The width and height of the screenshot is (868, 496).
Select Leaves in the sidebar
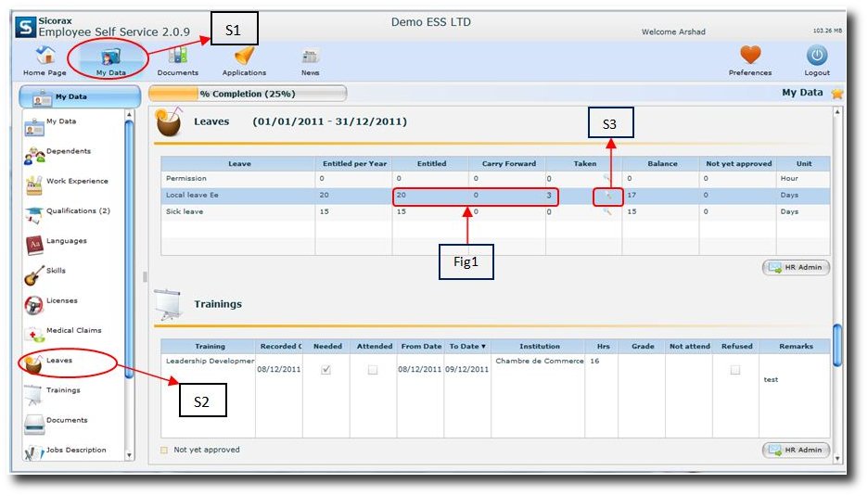59,361
